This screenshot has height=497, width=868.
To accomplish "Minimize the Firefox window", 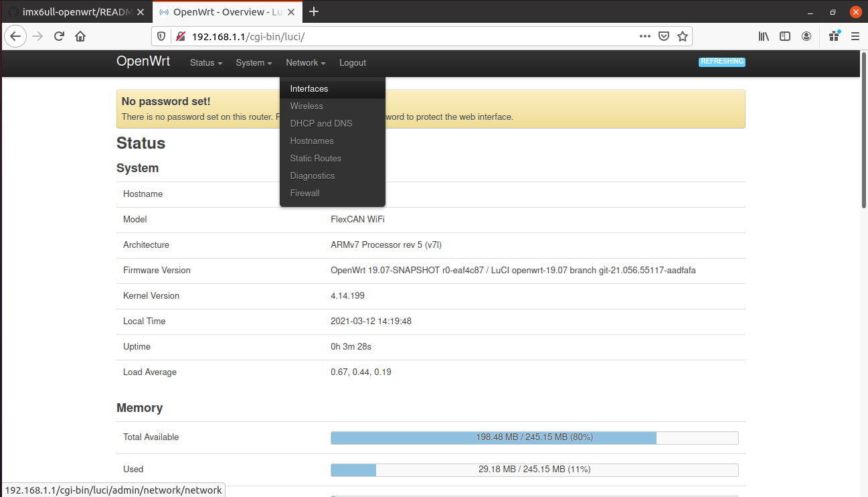I will (811, 12).
